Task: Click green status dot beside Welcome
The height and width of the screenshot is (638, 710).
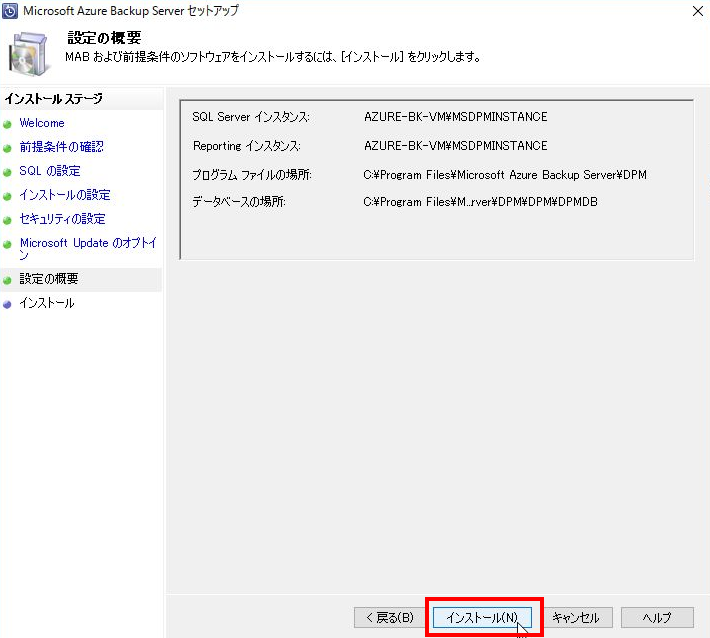Action: coord(7,124)
